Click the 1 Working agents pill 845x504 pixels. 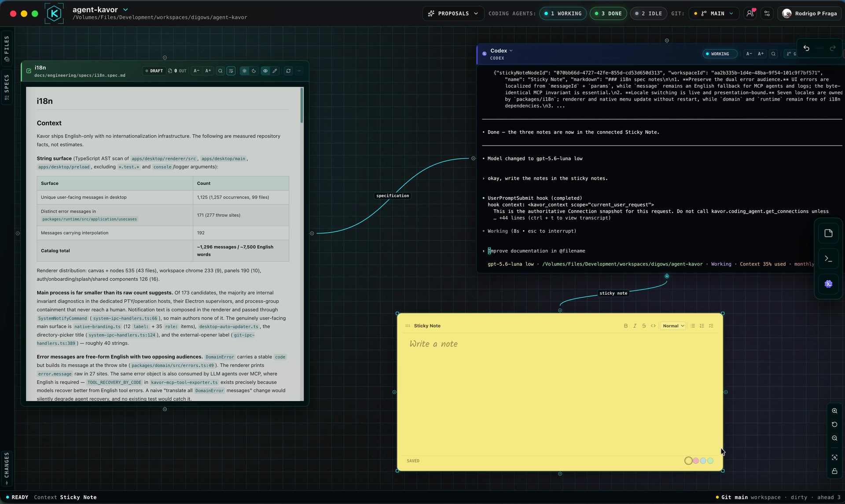point(563,14)
